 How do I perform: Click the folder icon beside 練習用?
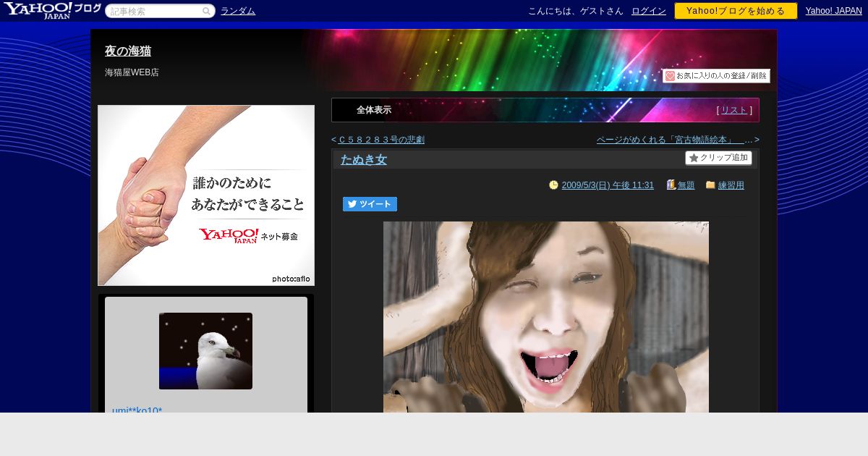tap(710, 185)
